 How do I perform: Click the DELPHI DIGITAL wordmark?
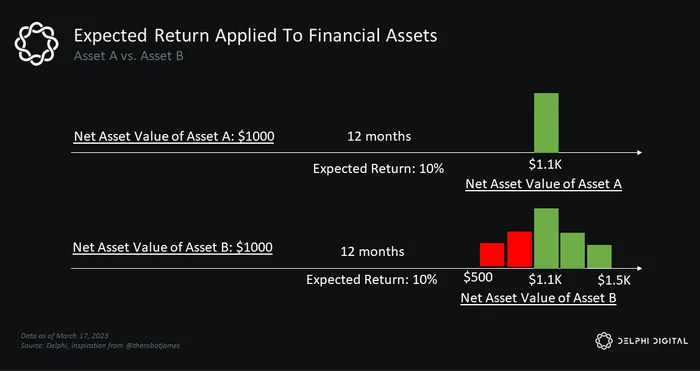tap(652, 341)
